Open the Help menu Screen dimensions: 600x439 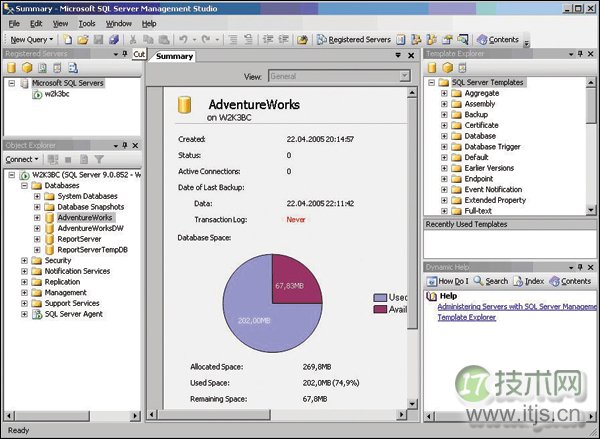click(x=149, y=24)
